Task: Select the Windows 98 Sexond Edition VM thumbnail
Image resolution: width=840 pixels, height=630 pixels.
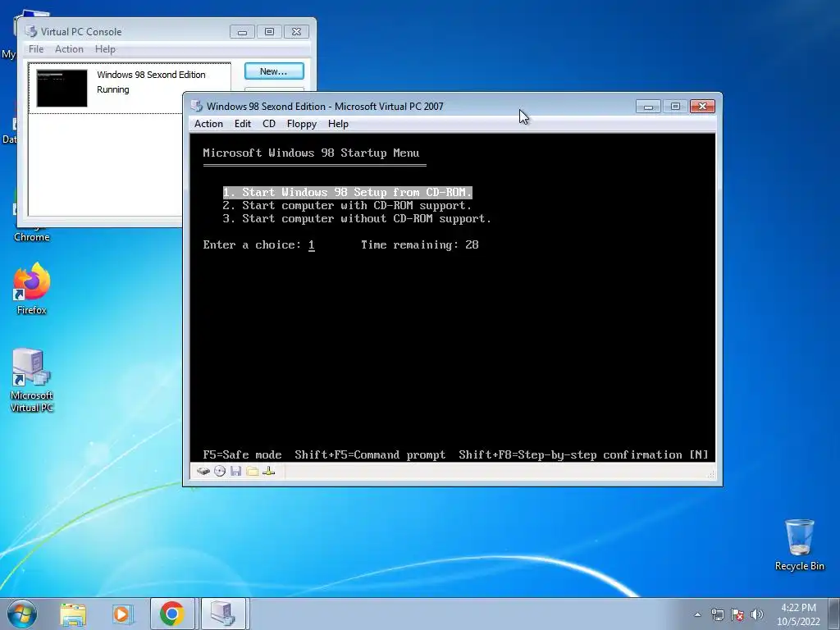Action: 62,88
